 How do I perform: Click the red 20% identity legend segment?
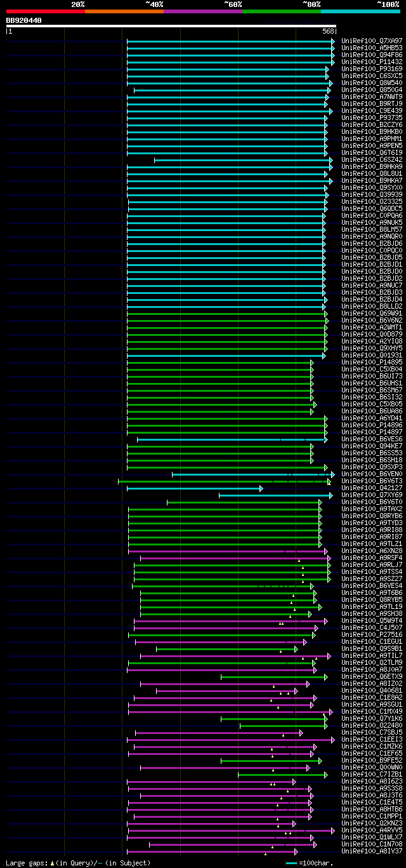click(45, 11)
